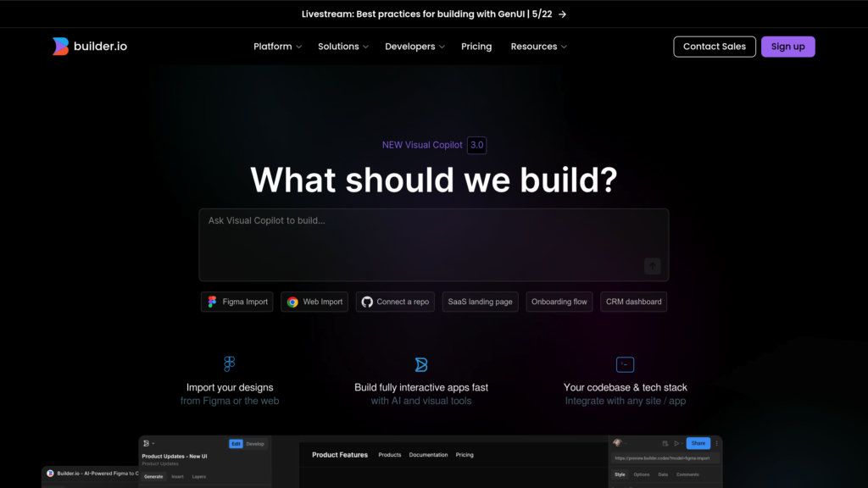
Task: Submit prompt with the up-arrow send icon
Action: coord(652,266)
